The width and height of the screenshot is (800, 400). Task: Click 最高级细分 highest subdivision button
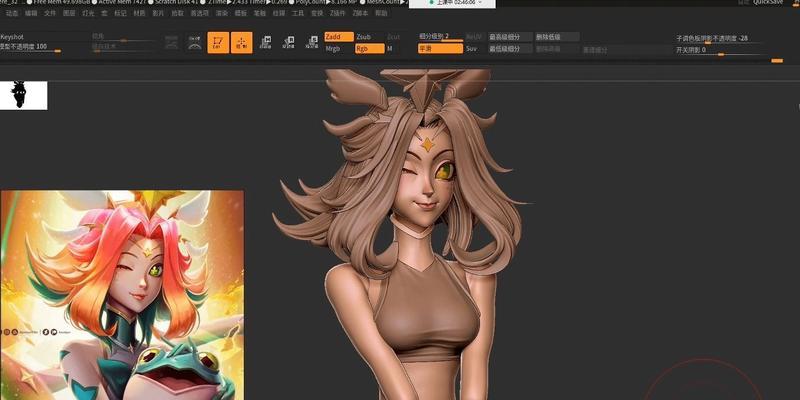coord(510,37)
